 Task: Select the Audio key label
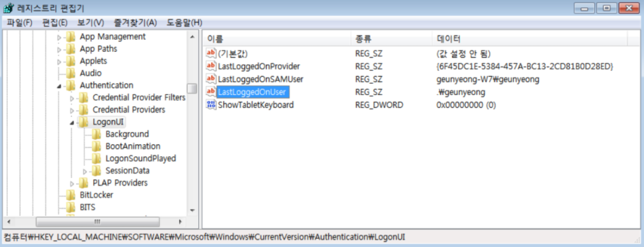[x=90, y=73]
